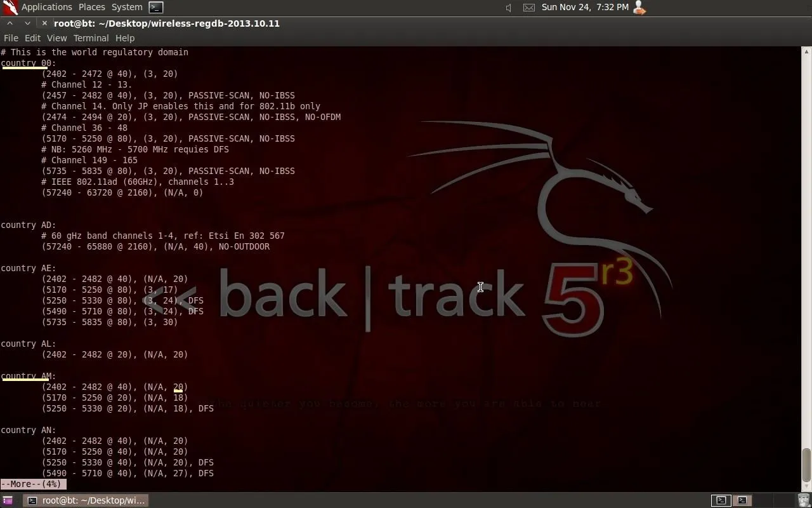Click the 'Only JP enables this' comment line
The image size is (812, 508).
coord(181,106)
